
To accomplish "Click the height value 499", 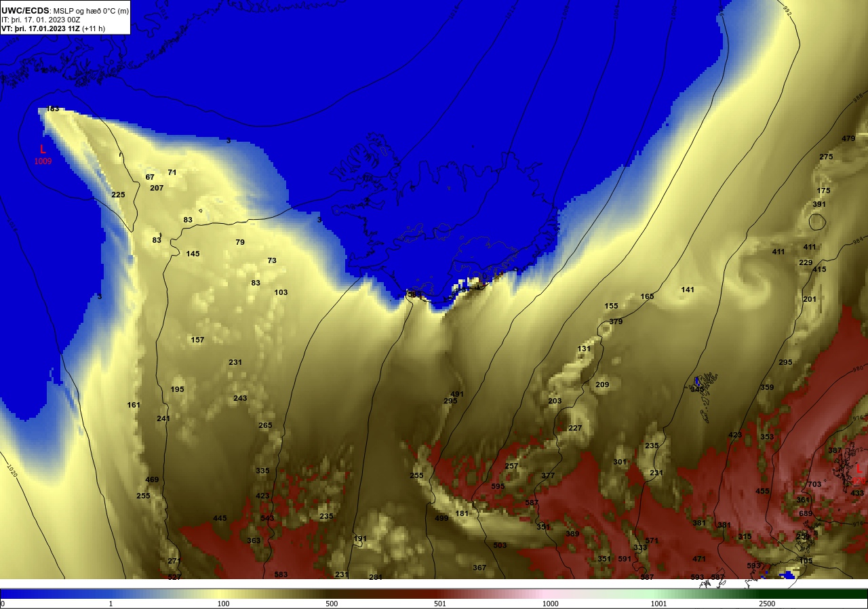I will [441, 519].
